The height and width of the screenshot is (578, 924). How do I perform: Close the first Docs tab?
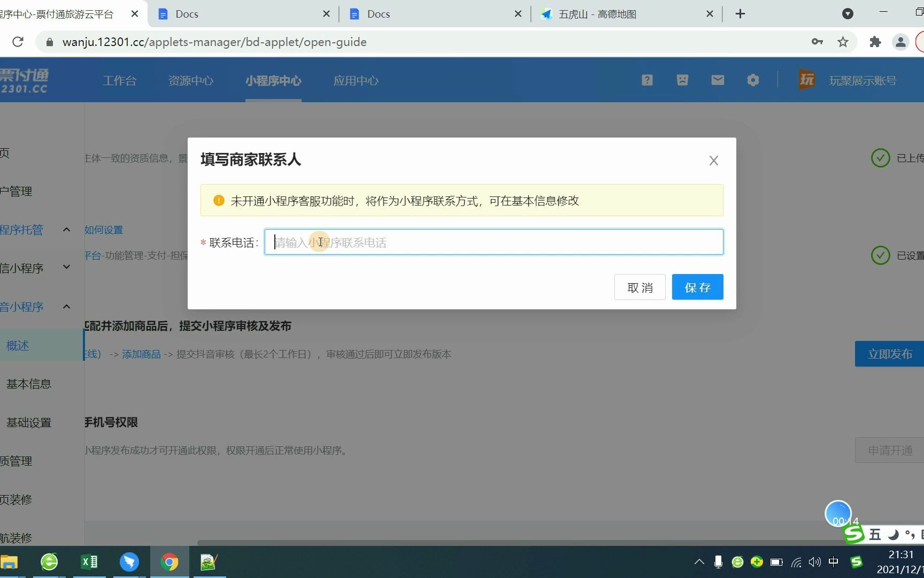(326, 14)
